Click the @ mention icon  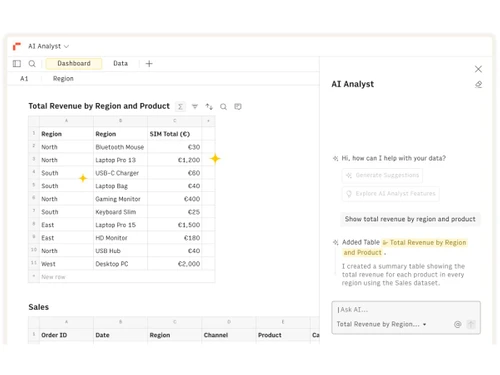(457, 324)
